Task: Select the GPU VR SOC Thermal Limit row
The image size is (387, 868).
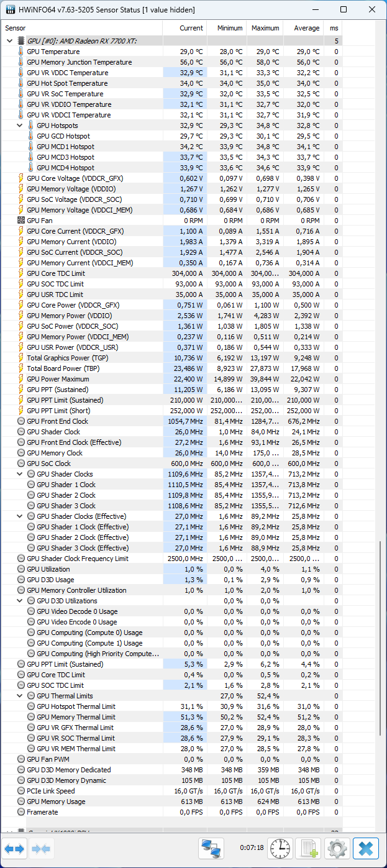Action: (x=171, y=738)
